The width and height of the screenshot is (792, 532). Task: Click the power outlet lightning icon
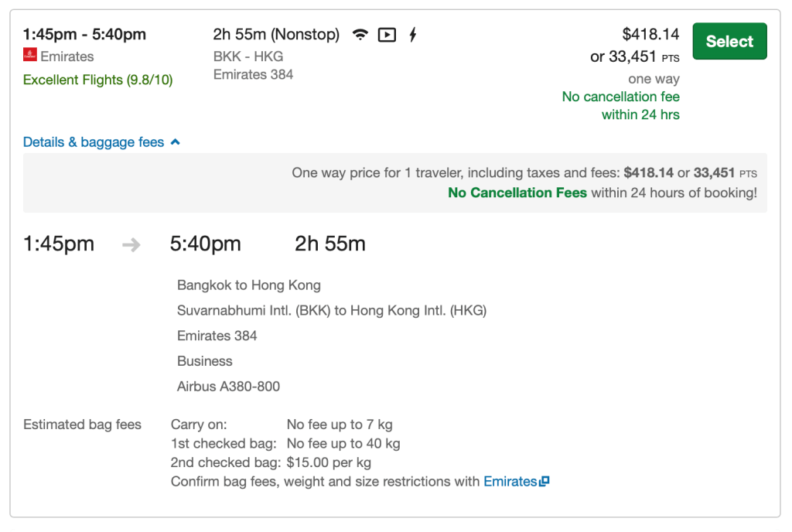point(413,35)
